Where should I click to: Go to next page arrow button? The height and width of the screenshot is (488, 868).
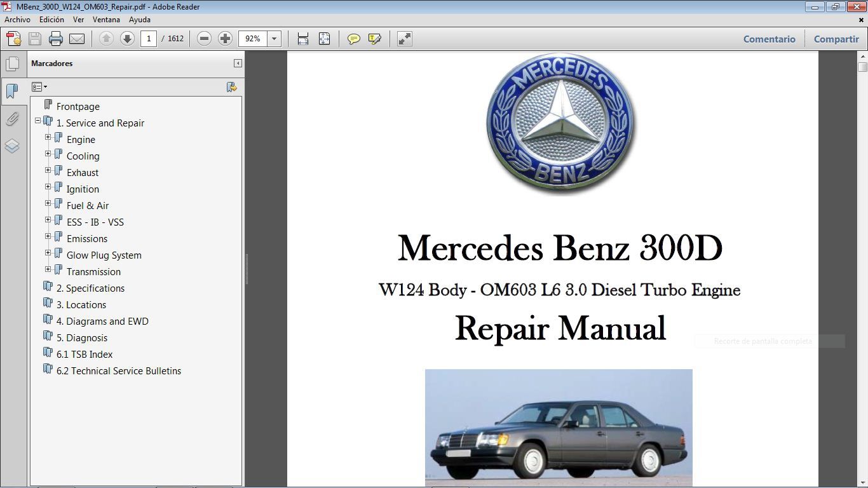click(x=127, y=39)
